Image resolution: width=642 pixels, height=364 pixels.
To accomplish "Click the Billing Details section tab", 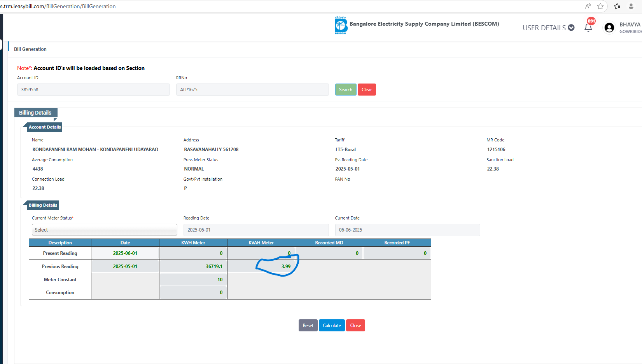I will point(35,113).
